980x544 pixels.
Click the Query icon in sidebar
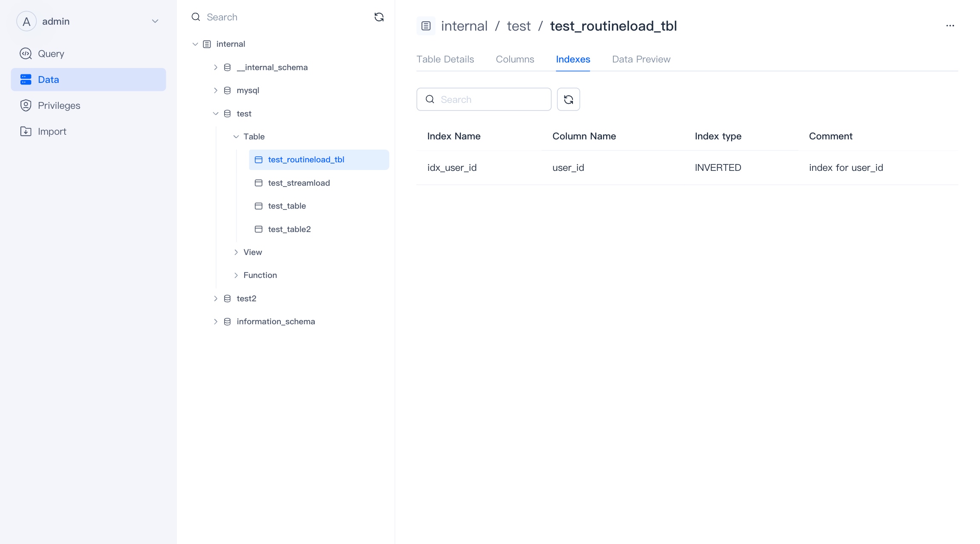26,54
